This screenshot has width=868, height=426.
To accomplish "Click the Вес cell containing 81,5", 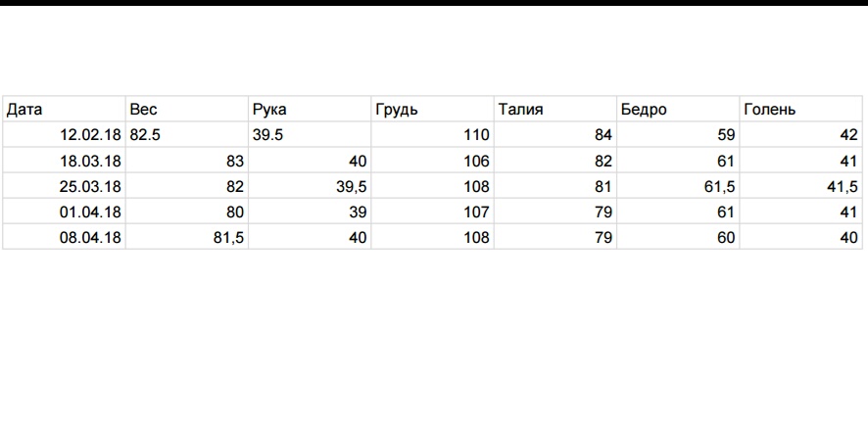I will point(187,237).
